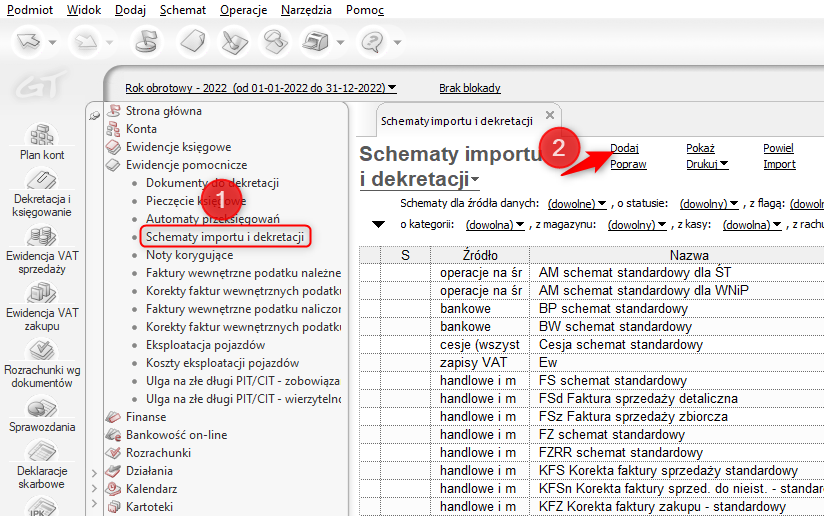824x516 pixels.
Task: Expand the Działania tree node
Action: coord(95,473)
